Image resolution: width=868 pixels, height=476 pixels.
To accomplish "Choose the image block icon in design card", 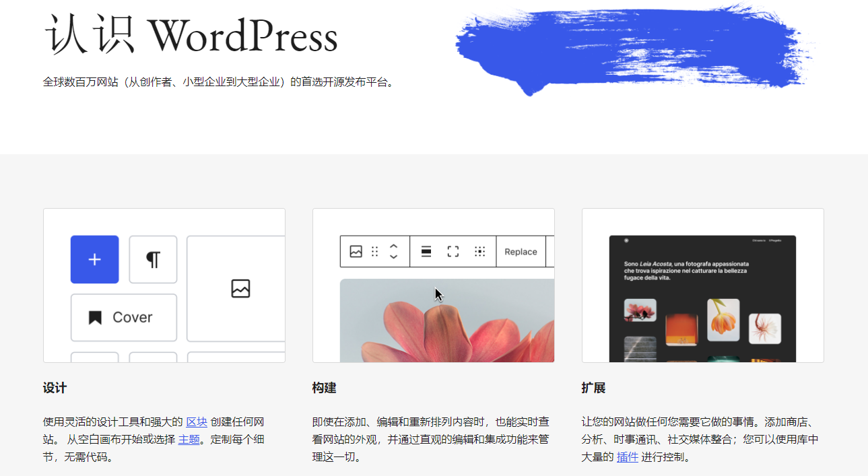I will [x=240, y=288].
